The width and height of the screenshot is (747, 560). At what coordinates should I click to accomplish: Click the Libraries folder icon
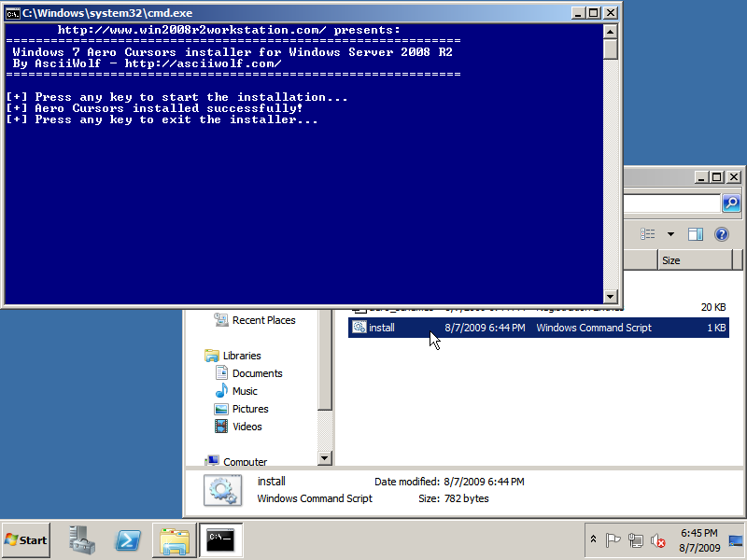[x=212, y=356]
